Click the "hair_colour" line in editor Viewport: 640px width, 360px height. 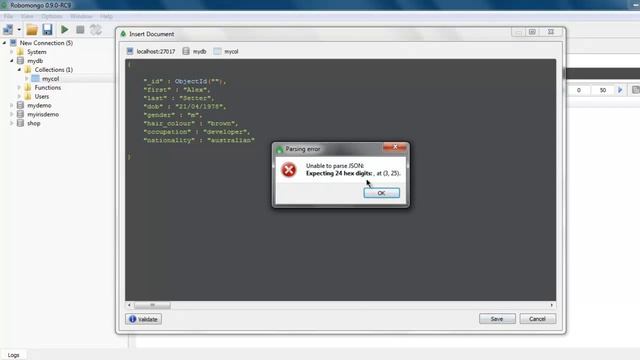[191, 123]
